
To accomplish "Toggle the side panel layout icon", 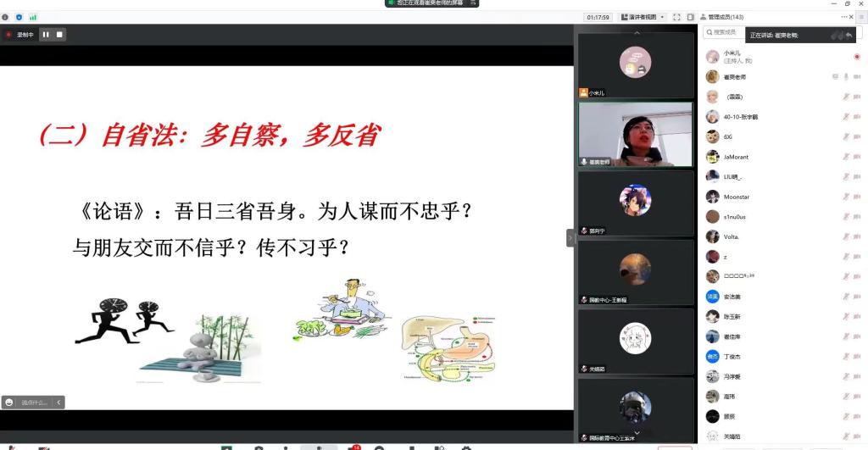I will point(690,17).
